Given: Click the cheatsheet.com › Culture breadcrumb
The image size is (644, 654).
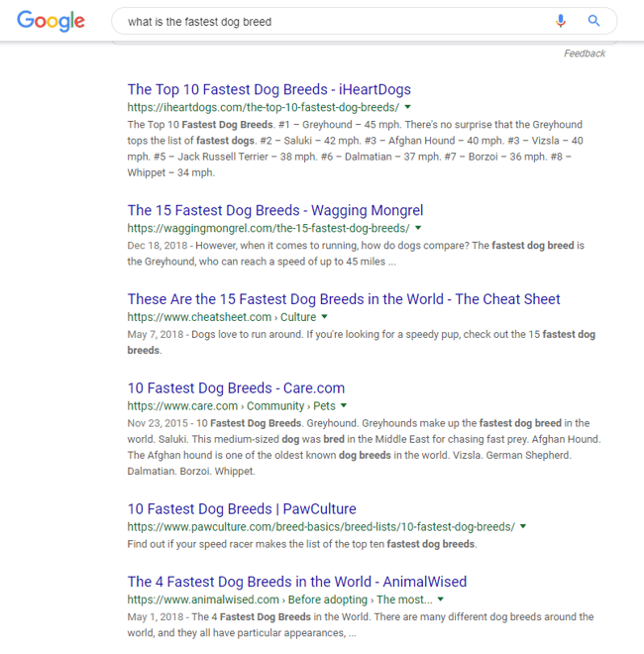Looking at the screenshot, I should point(222,317).
